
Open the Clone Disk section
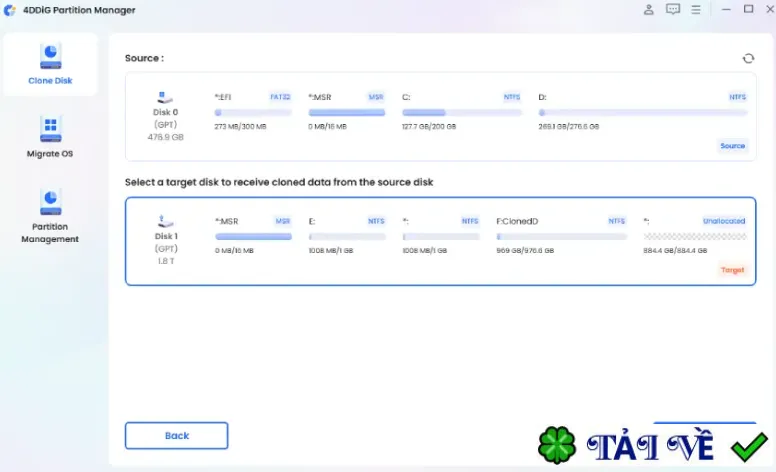point(50,64)
